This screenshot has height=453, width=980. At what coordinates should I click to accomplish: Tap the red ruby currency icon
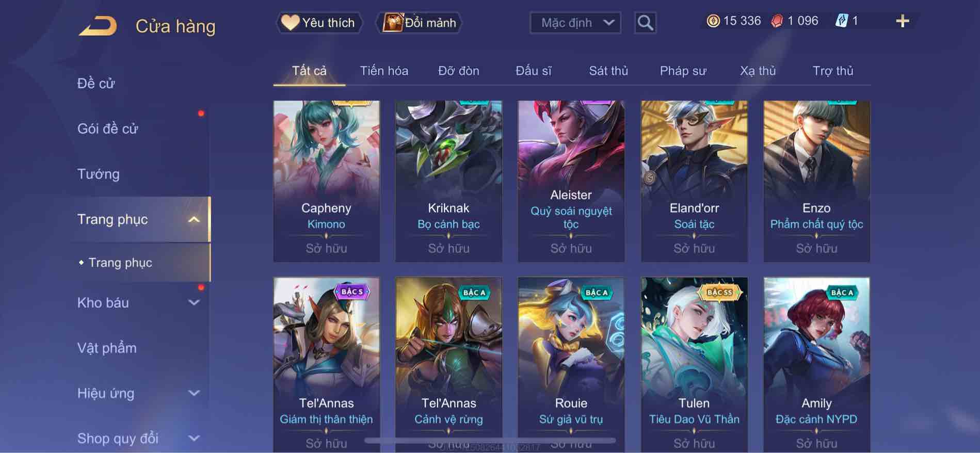tap(777, 21)
